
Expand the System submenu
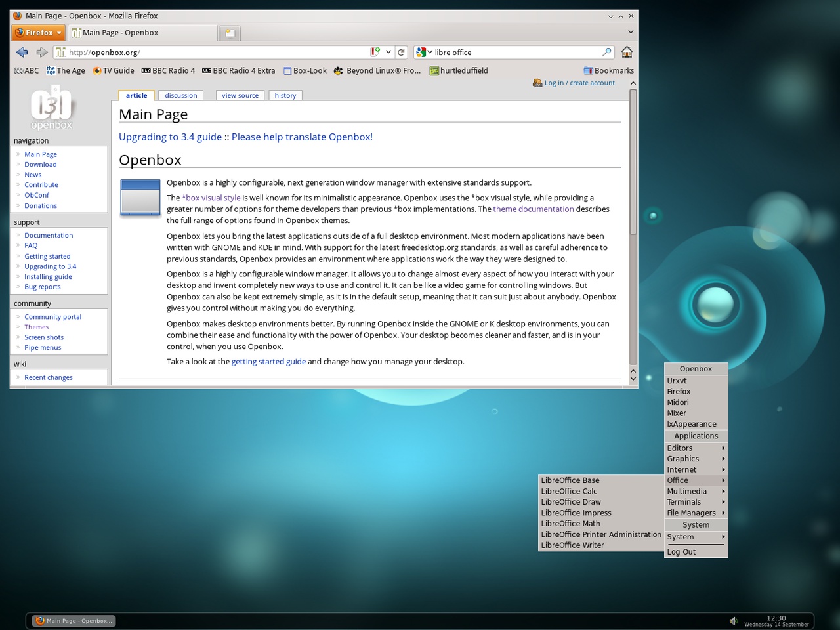696,537
